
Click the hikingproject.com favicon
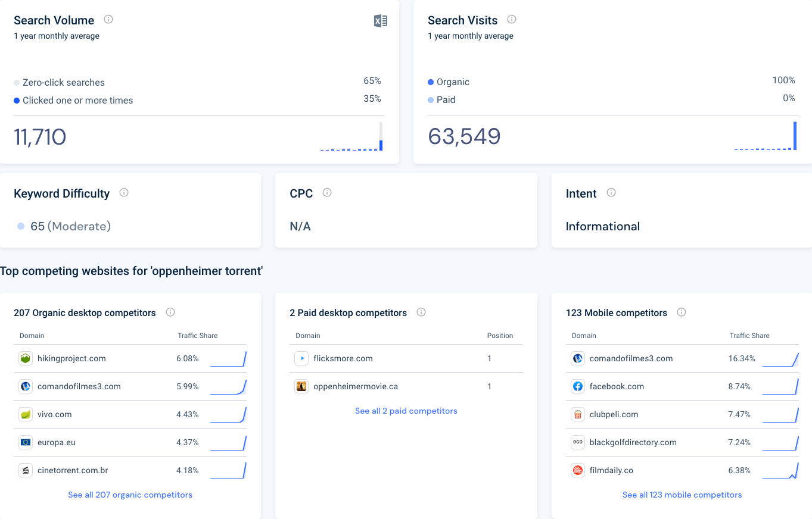(25, 358)
